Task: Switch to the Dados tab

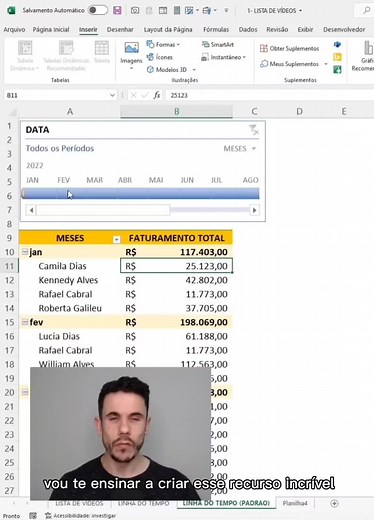Action: pyautogui.click(x=248, y=29)
